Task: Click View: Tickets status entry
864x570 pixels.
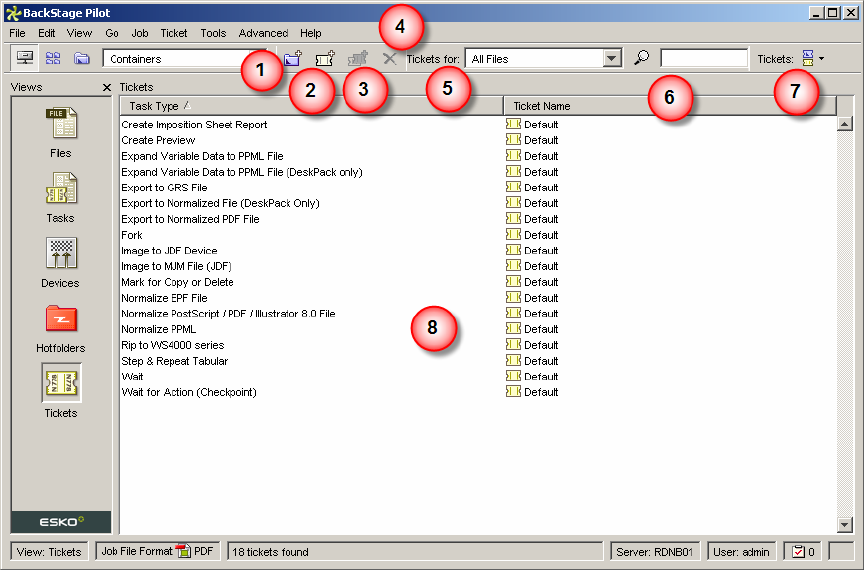Action: click(49, 552)
